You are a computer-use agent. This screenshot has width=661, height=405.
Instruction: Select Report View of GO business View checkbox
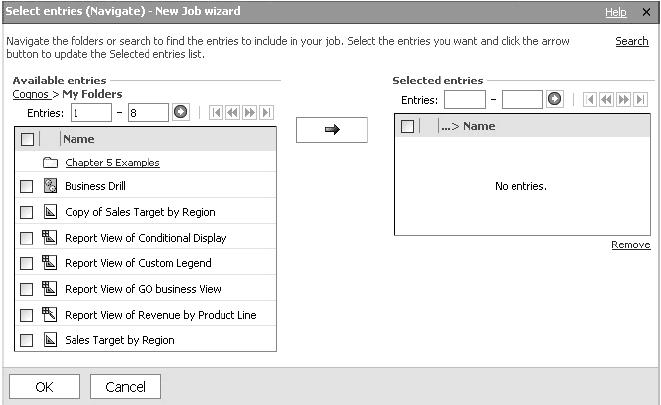pos(27,289)
